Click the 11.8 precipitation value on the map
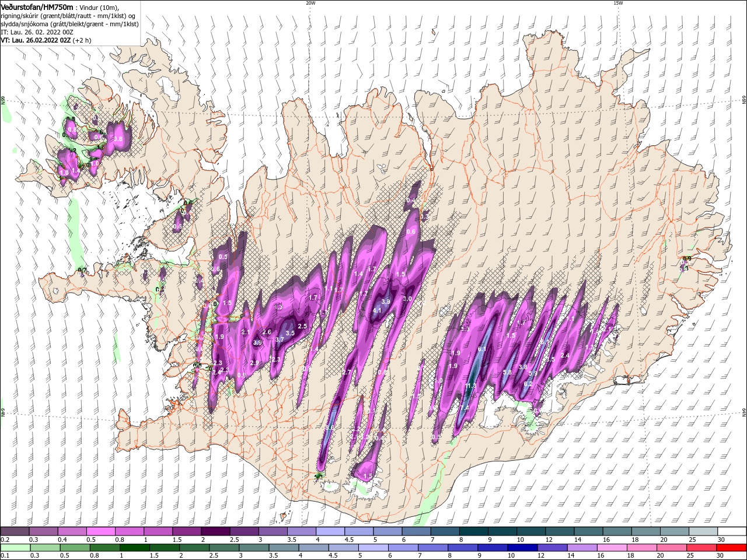The height and width of the screenshot is (560, 747). [470, 386]
